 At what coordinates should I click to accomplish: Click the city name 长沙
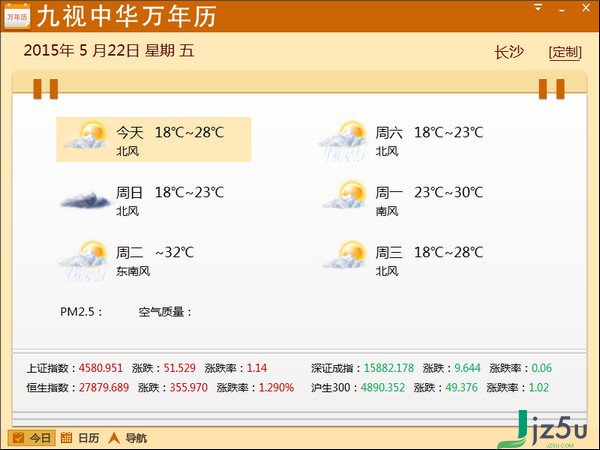tap(509, 52)
